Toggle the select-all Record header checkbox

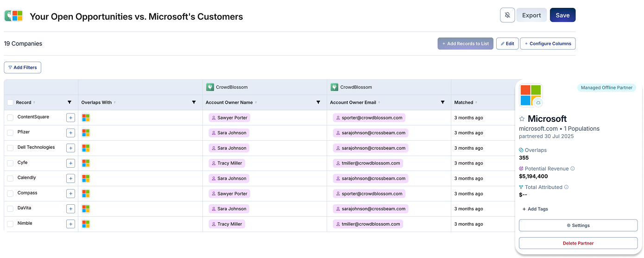10,102
